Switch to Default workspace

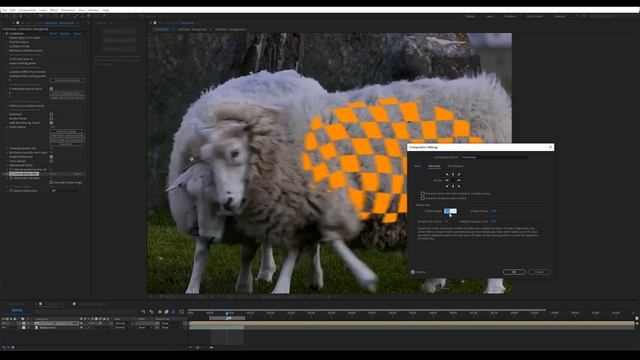(x=470, y=16)
